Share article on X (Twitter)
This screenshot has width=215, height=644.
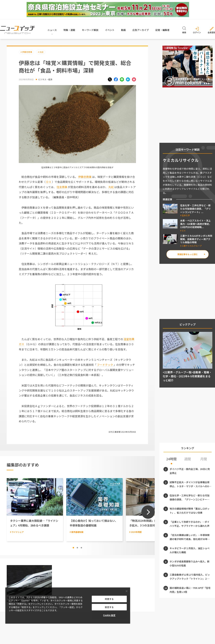pyautogui.click(x=110, y=80)
